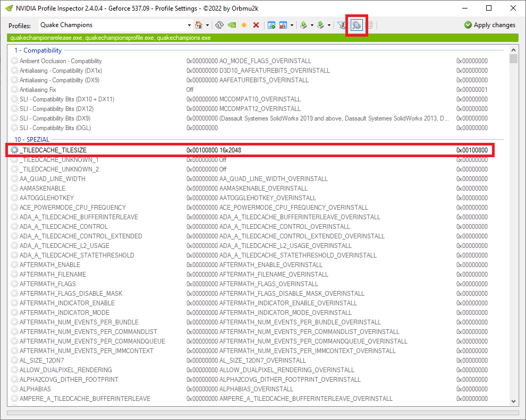The image size is (526, 420).
Task: Click the gear icon beside Ambient Occlusion - Compatibility
Action: (x=14, y=61)
